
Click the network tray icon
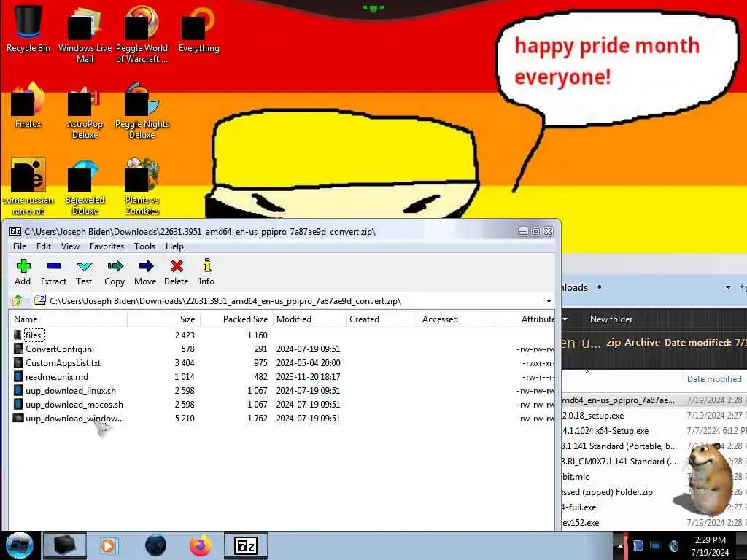click(x=656, y=546)
